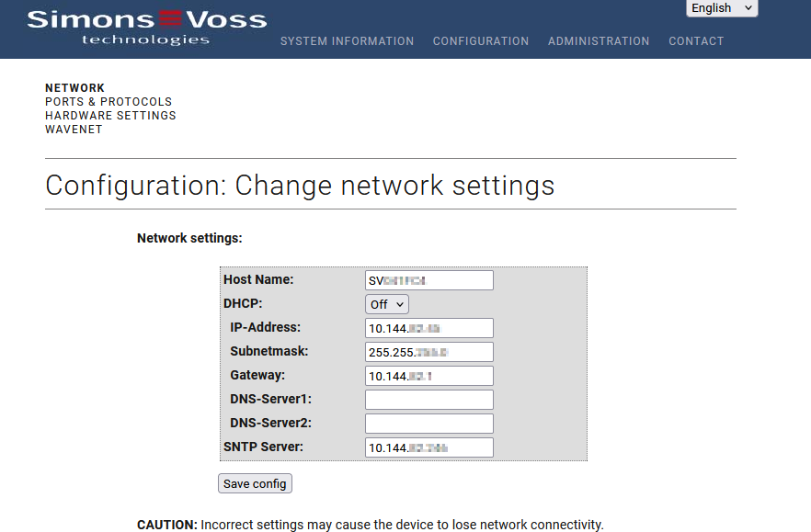
Task: Open the WaveNet settings link
Action: tap(74, 130)
